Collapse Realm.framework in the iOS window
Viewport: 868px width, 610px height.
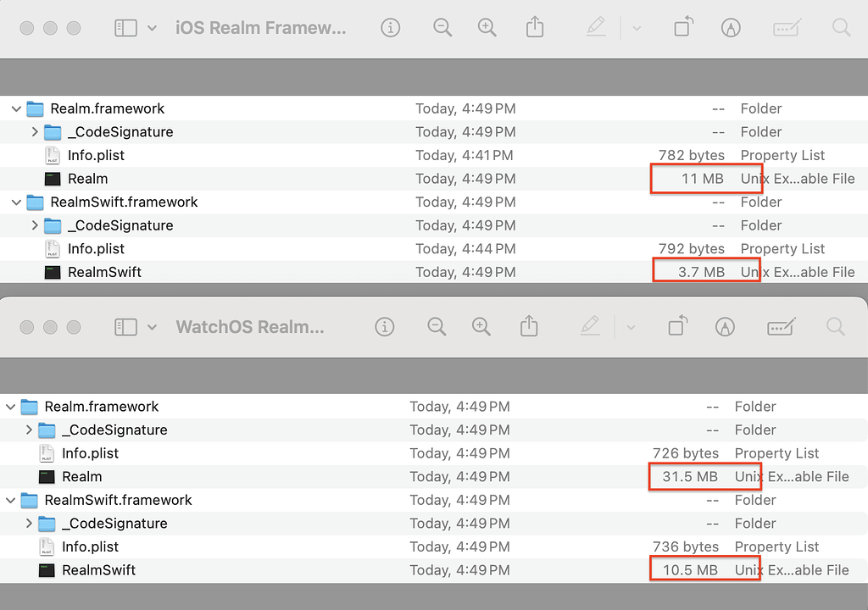[x=15, y=108]
